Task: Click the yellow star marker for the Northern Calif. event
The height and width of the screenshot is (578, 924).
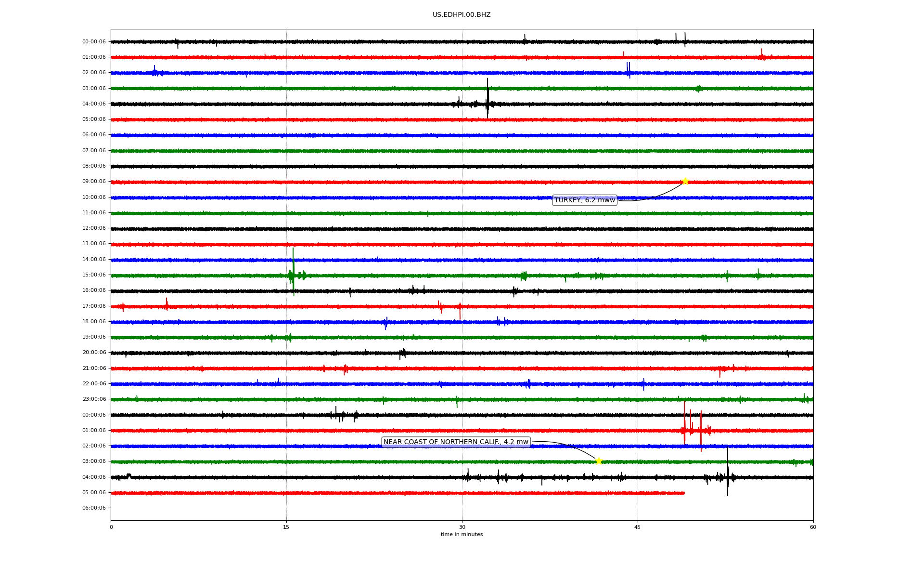Action: 599,461
